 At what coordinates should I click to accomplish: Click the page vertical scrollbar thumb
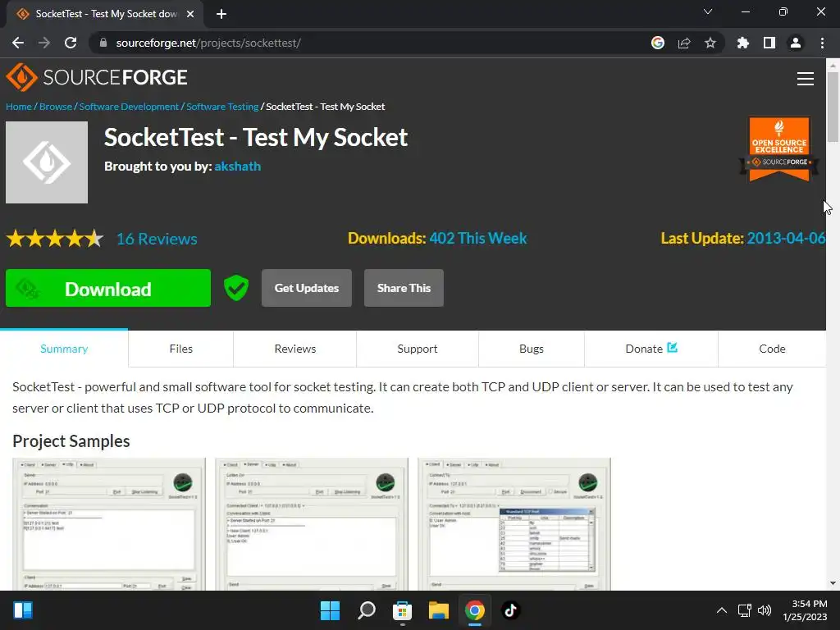[833, 107]
